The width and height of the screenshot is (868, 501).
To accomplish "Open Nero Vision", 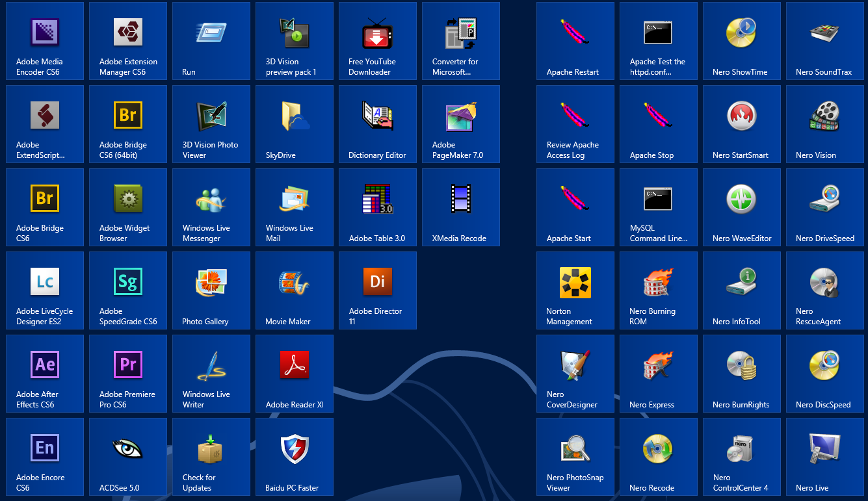I will [825, 124].
